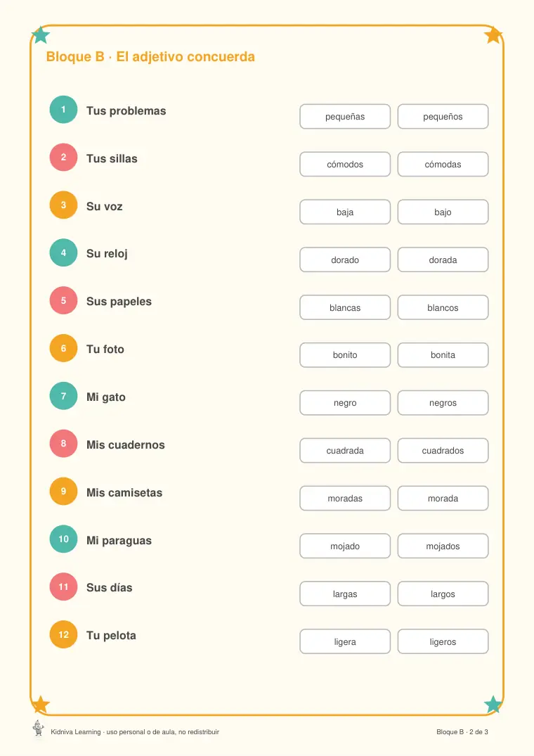Viewport: 534px width, 756px height.
Task: Select the 'dorado' option
Action: [345, 260]
